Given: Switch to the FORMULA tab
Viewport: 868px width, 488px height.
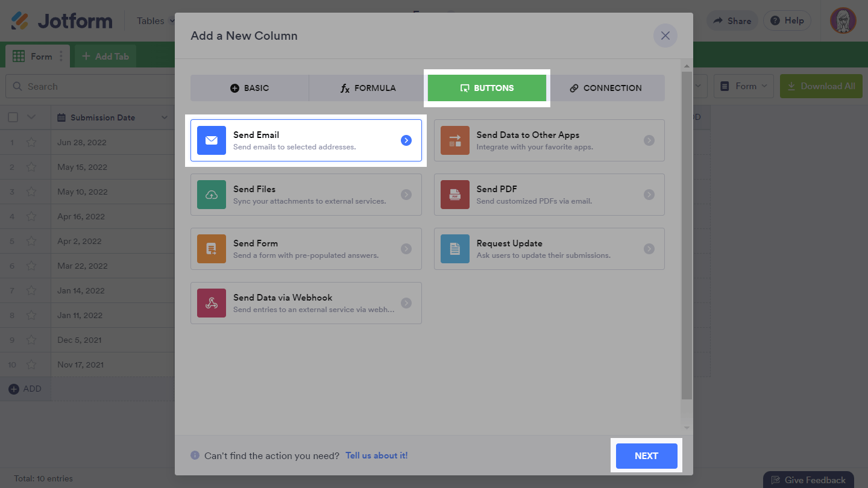Looking at the screenshot, I should tap(368, 88).
